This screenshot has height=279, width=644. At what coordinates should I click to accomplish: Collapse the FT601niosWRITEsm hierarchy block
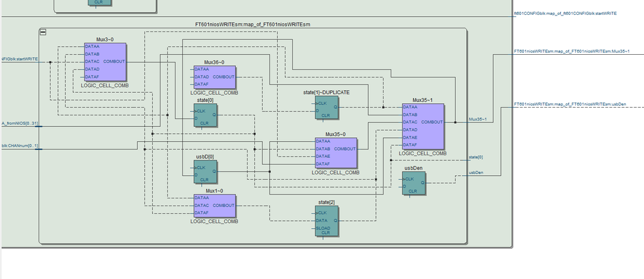coord(43,32)
